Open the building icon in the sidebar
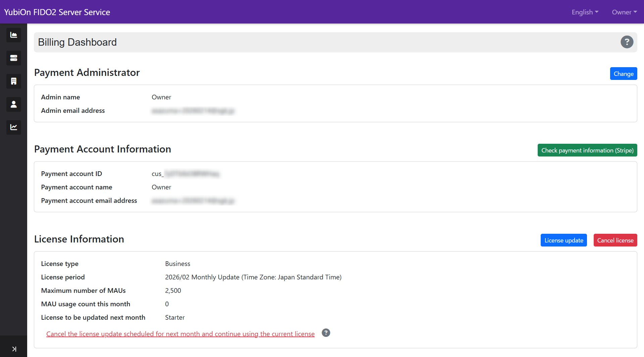 pyautogui.click(x=13, y=81)
